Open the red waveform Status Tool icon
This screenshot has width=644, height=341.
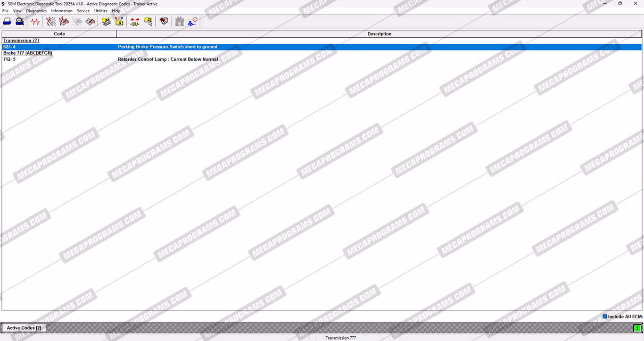[x=35, y=21]
